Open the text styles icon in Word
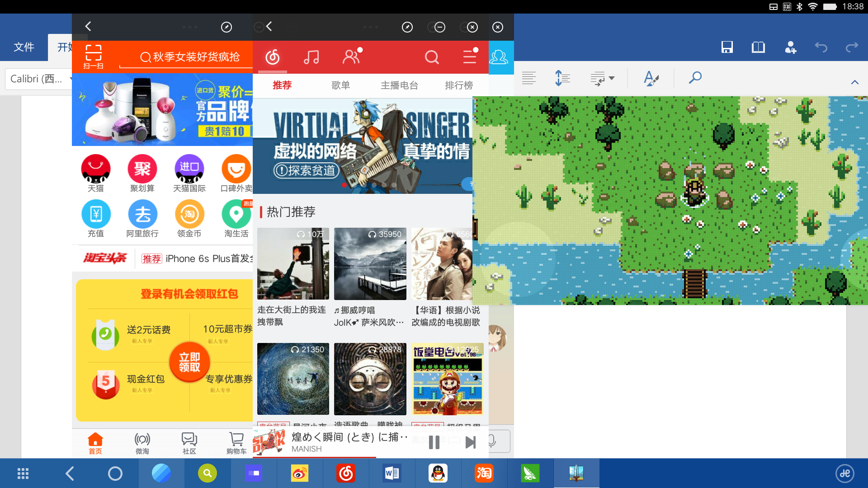This screenshot has height=488, width=868. [x=651, y=78]
